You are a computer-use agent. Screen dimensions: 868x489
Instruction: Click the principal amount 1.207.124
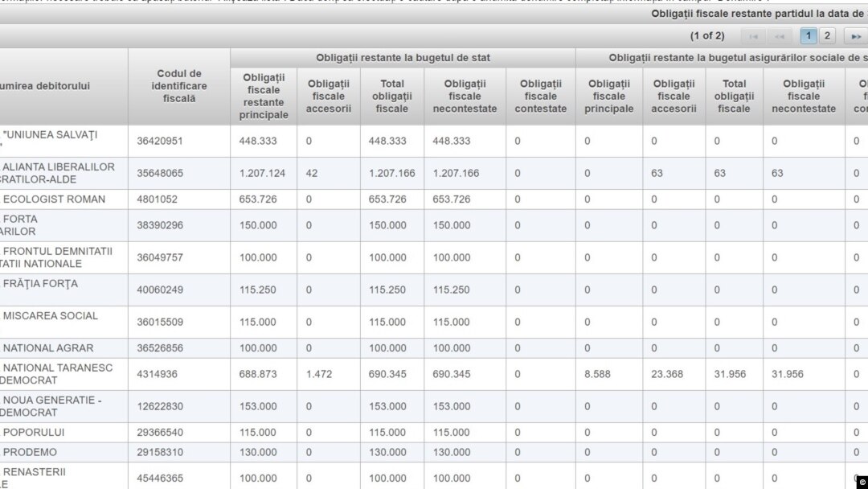coord(262,174)
